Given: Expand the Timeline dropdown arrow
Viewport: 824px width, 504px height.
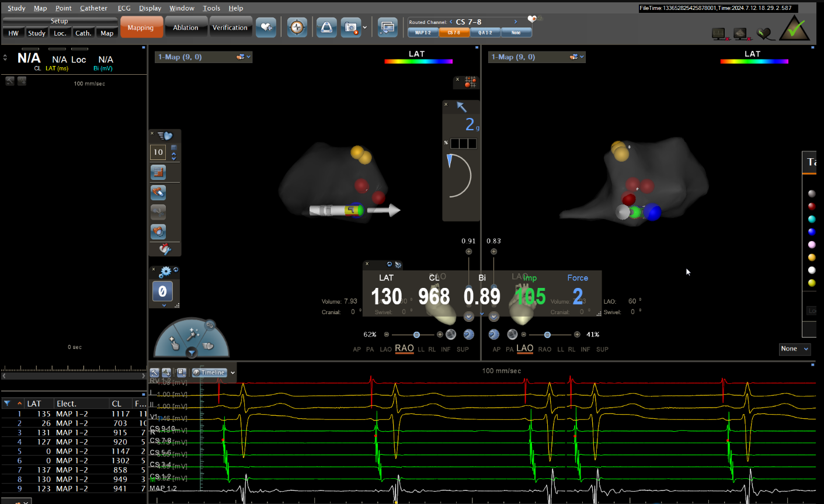Looking at the screenshot, I should [233, 373].
